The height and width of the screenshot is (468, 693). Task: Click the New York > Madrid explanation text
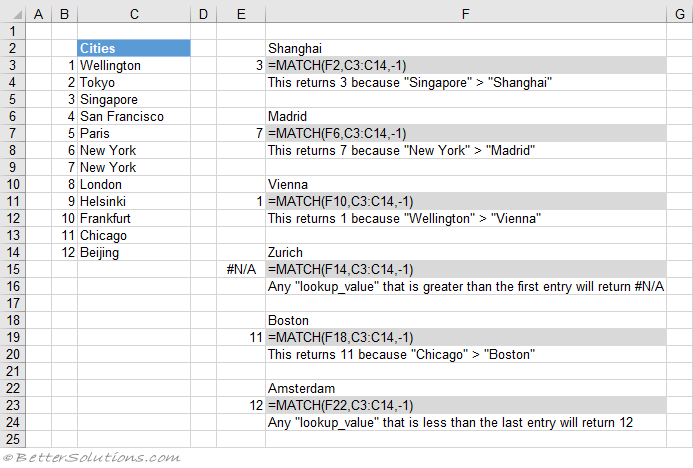coord(401,151)
